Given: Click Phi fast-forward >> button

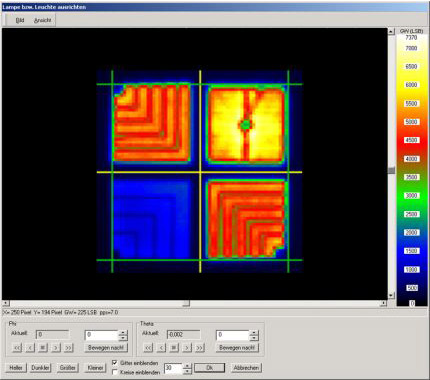Looking at the screenshot, I should click(68, 348).
